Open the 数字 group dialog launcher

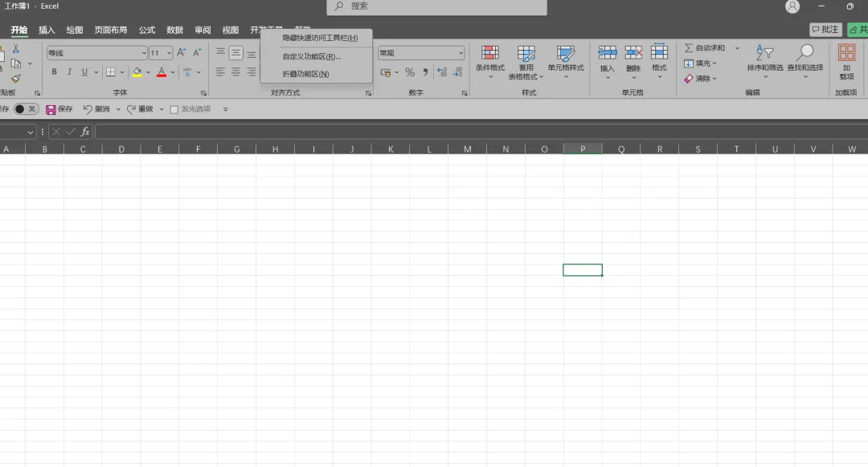click(465, 93)
